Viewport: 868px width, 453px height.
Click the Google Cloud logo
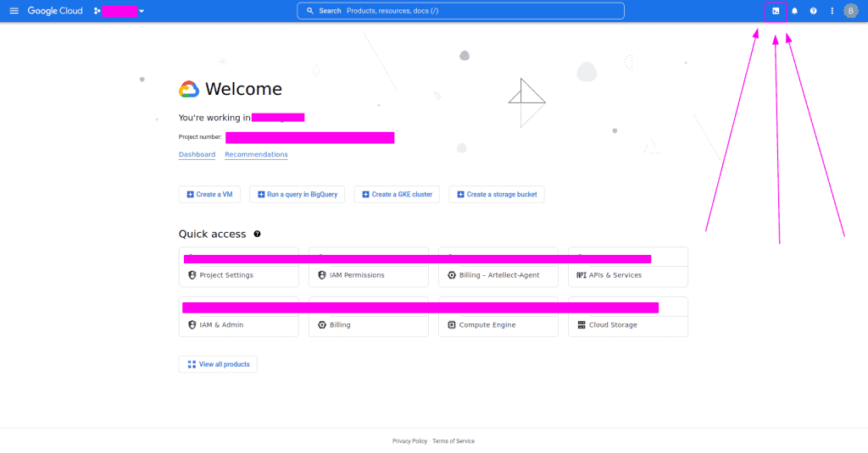(55, 11)
